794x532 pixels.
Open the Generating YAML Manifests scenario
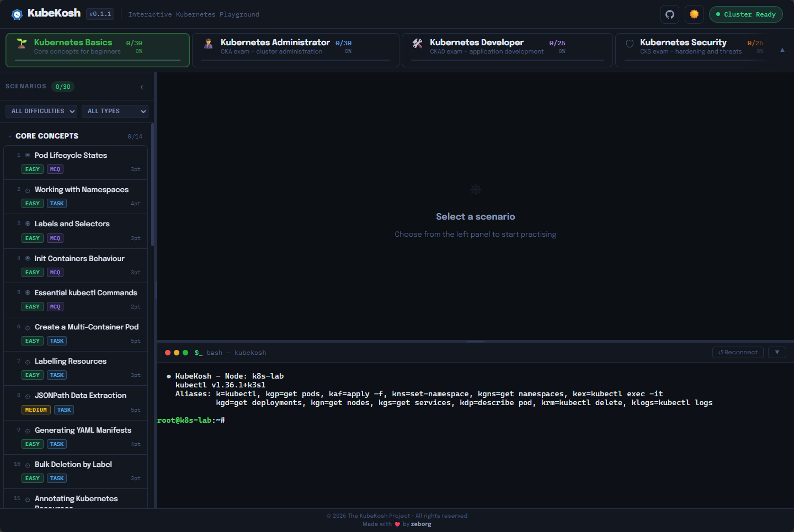(76, 437)
